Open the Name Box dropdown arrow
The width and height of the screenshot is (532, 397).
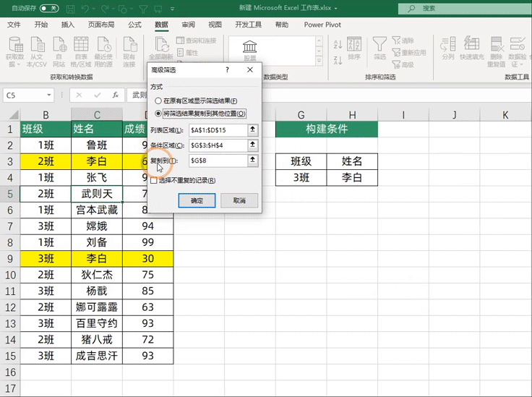pyautogui.click(x=49, y=95)
